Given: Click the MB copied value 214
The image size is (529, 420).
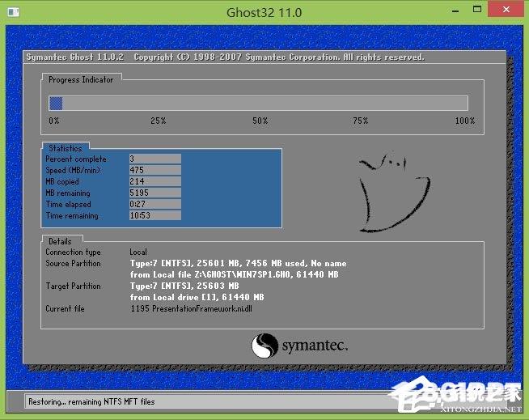Looking at the screenshot, I should point(155,181).
